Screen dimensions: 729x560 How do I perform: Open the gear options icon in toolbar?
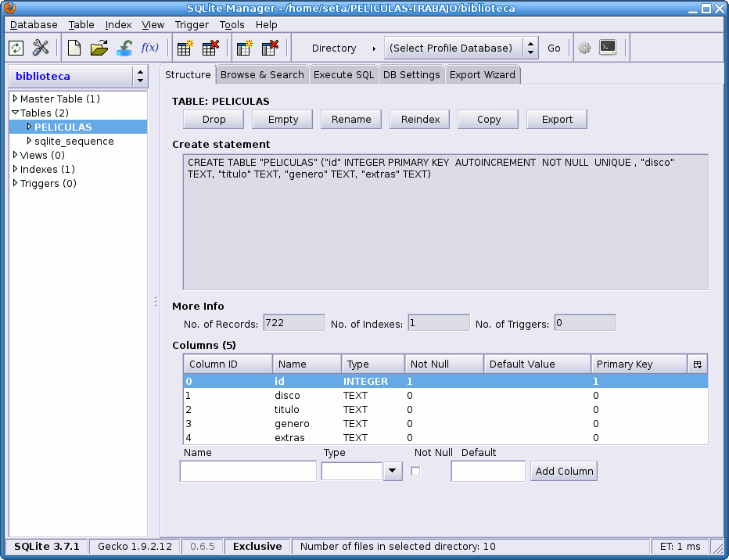584,48
